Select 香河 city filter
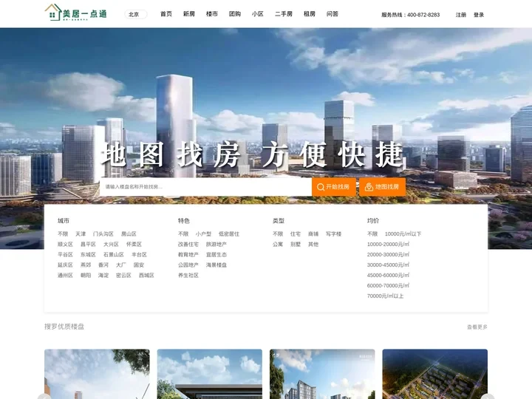 point(103,265)
